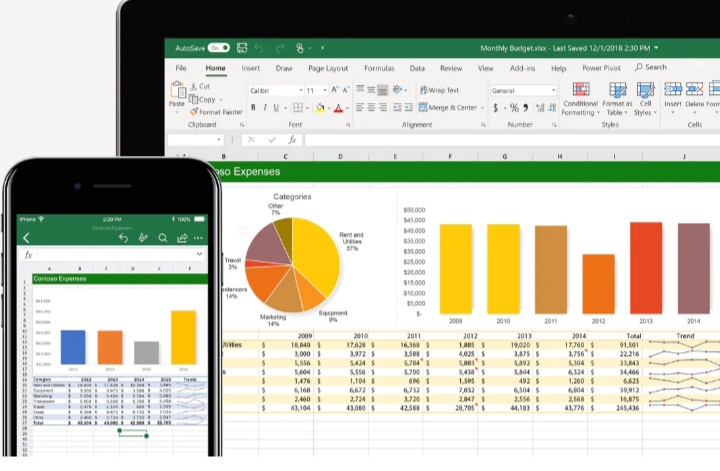Image resolution: width=720 pixels, height=471 pixels.
Task: Click the Undo arrow in Quick Access toolbar
Action: [x=259, y=48]
